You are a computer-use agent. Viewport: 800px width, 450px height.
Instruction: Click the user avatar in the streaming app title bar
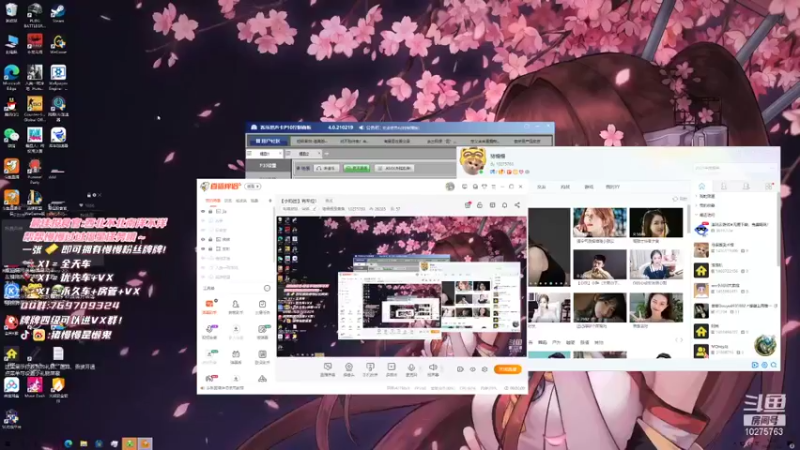point(449,187)
